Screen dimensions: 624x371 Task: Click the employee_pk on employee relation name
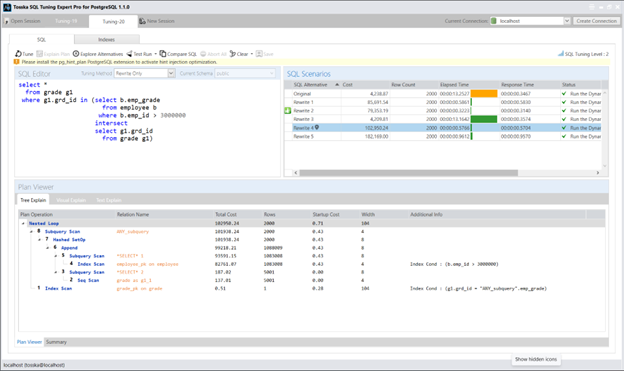pos(147,264)
